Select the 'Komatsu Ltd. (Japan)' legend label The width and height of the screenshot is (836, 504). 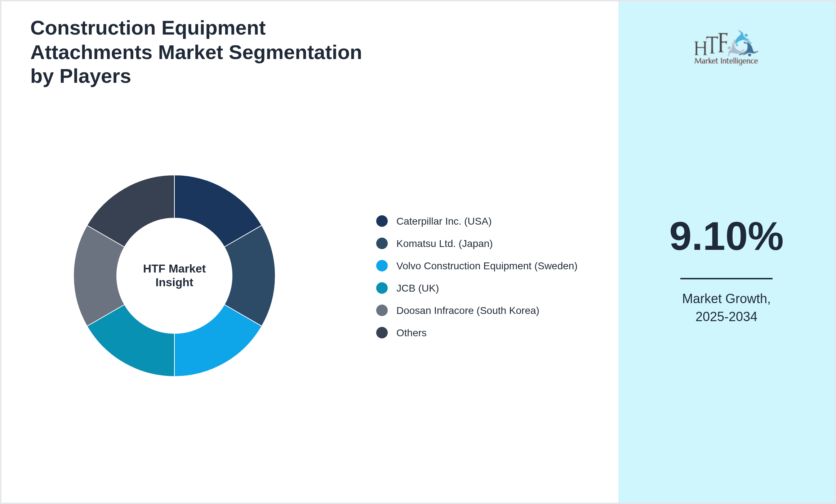(x=444, y=243)
